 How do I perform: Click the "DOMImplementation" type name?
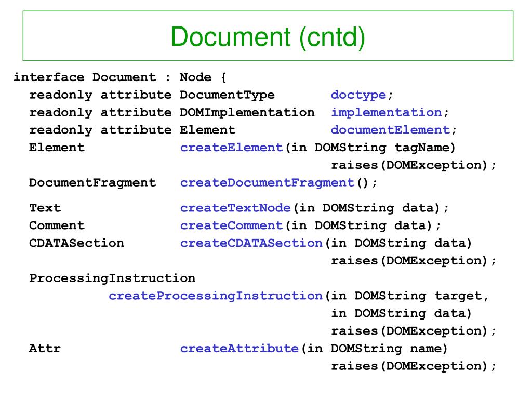[x=247, y=113]
